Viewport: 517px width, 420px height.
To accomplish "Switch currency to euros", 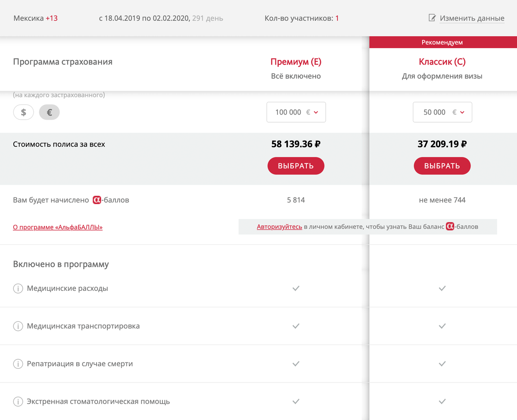I will point(49,112).
